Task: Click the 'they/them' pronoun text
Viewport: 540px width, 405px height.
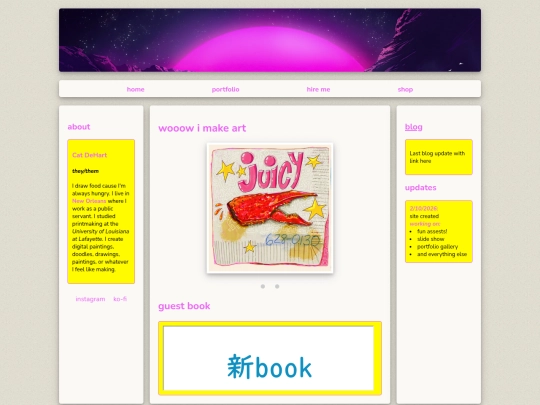Action: [85, 171]
